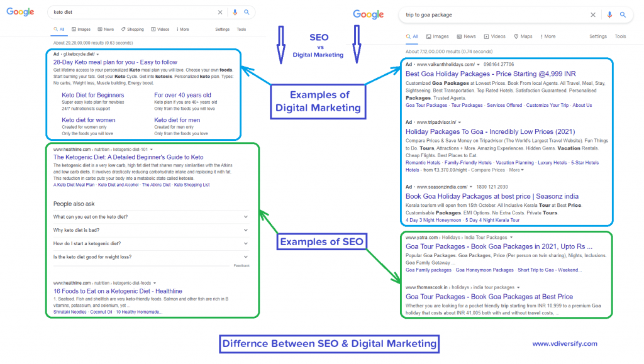Open Videos tab in Goa package results

click(494, 36)
